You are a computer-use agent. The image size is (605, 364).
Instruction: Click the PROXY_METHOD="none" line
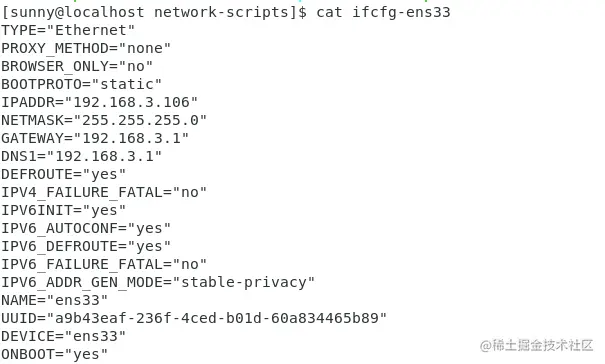tap(86, 48)
